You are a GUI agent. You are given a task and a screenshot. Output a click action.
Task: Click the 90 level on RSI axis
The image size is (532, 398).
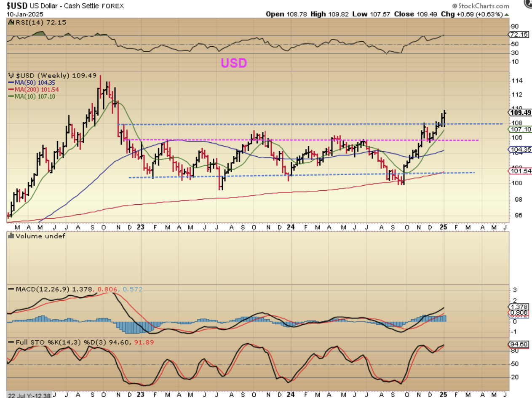tap(515, 26)
